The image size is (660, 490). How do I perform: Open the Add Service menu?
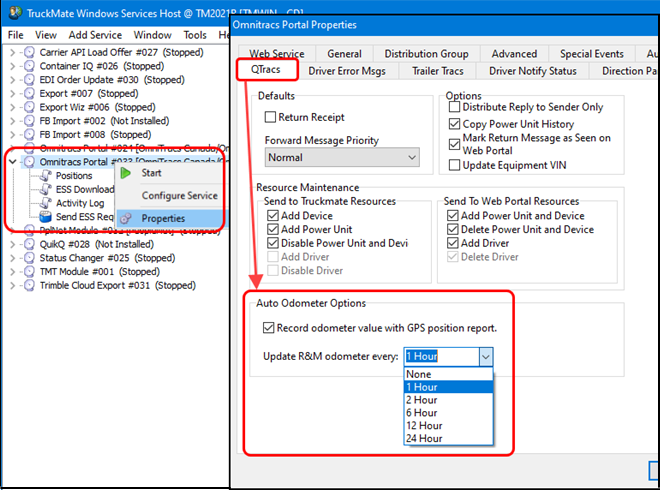(95, 35)
